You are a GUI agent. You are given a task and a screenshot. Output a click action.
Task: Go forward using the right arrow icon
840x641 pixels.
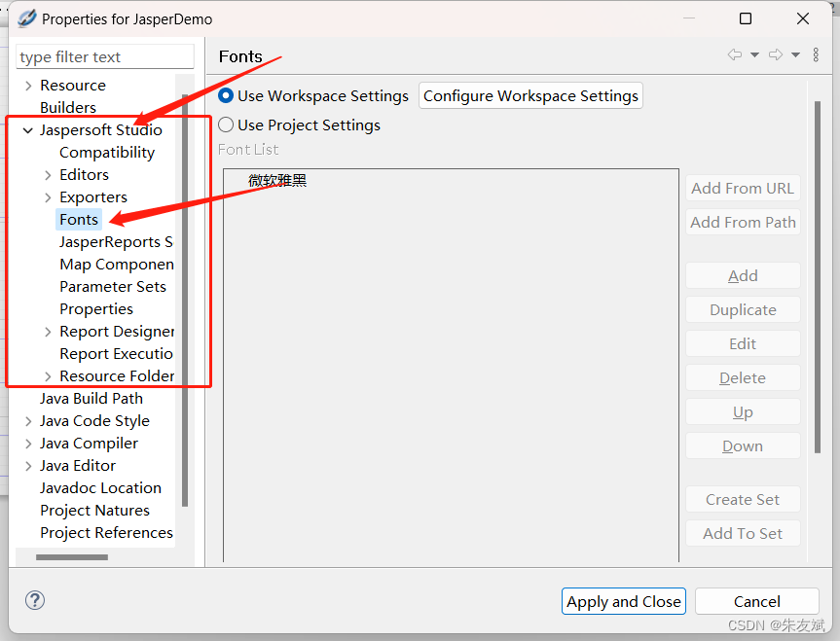coord(775,54)
